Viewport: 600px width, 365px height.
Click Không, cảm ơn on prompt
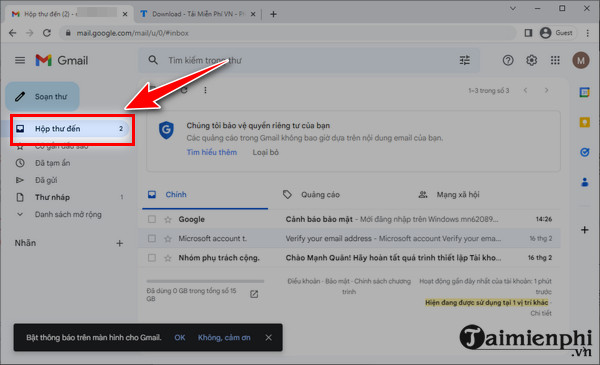[224, 337]
